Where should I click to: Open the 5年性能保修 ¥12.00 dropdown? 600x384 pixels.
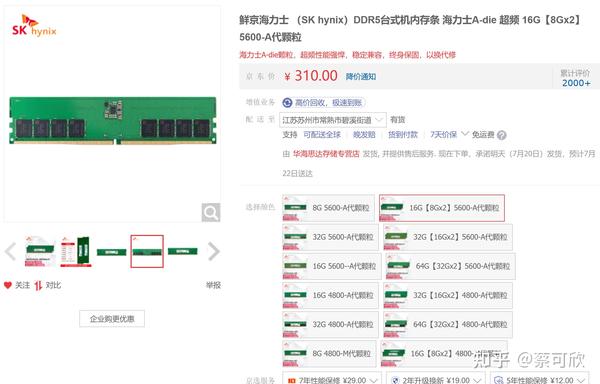click(x=539, y=379)
